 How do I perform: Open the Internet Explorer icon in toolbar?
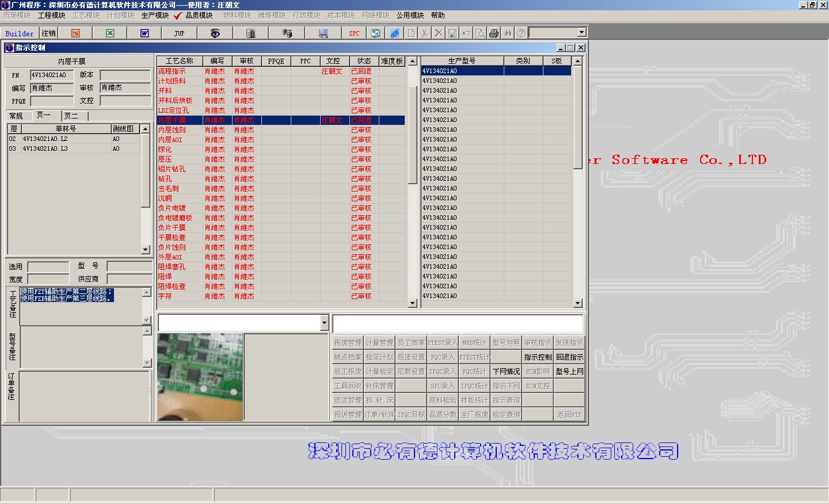pos(395,33)
